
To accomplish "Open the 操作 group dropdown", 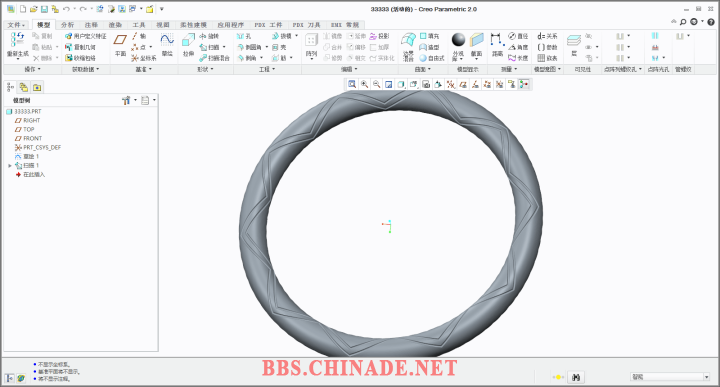I will (32, 69).
